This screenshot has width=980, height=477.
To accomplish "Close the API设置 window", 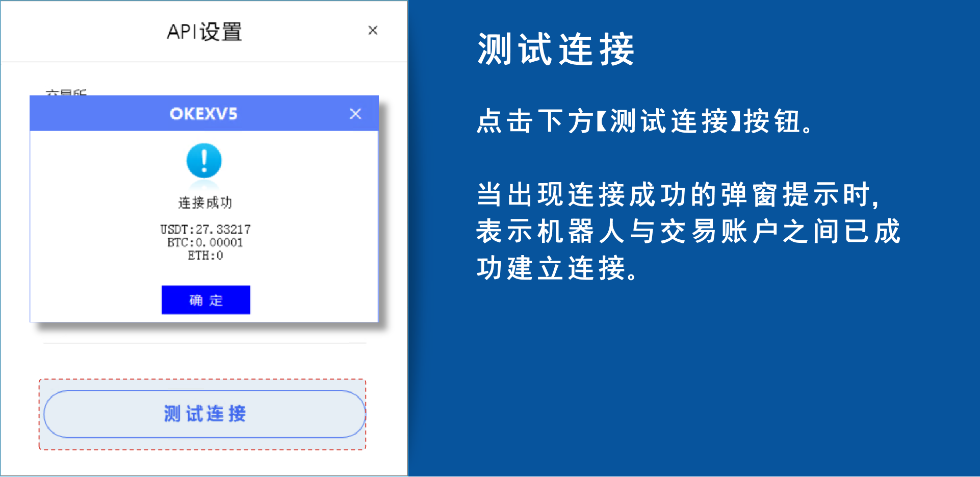I will 373,31.
